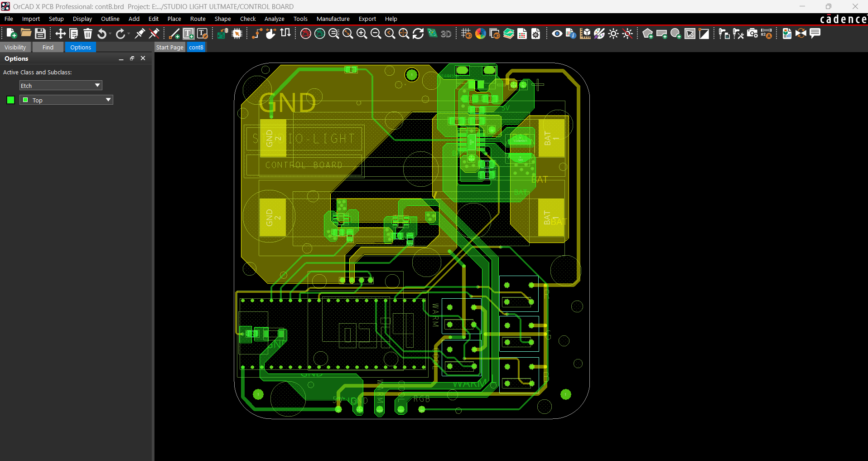Click the Unrats All red icon
The width and height of the screenshot is (868, 461).
[x=306, y=34]
